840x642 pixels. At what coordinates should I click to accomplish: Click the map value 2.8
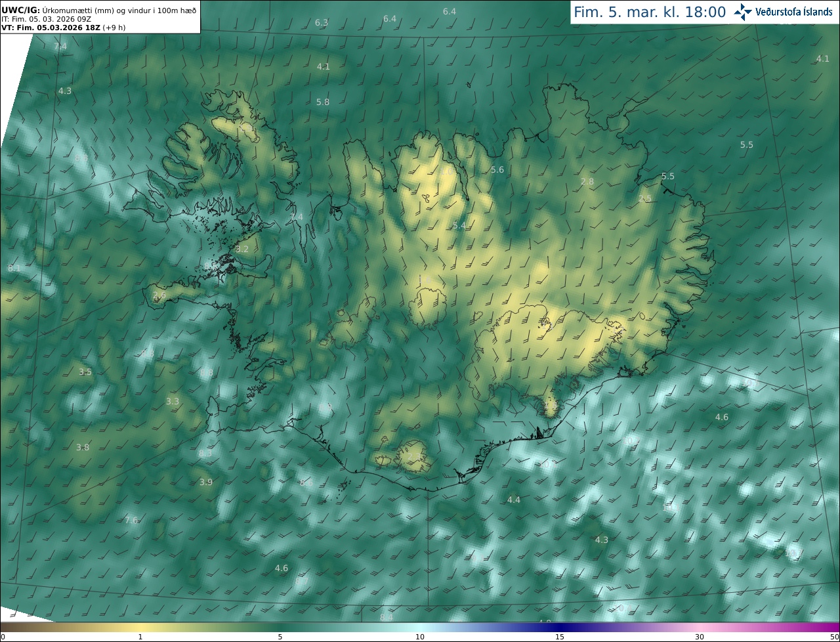(x=587, y=181)
